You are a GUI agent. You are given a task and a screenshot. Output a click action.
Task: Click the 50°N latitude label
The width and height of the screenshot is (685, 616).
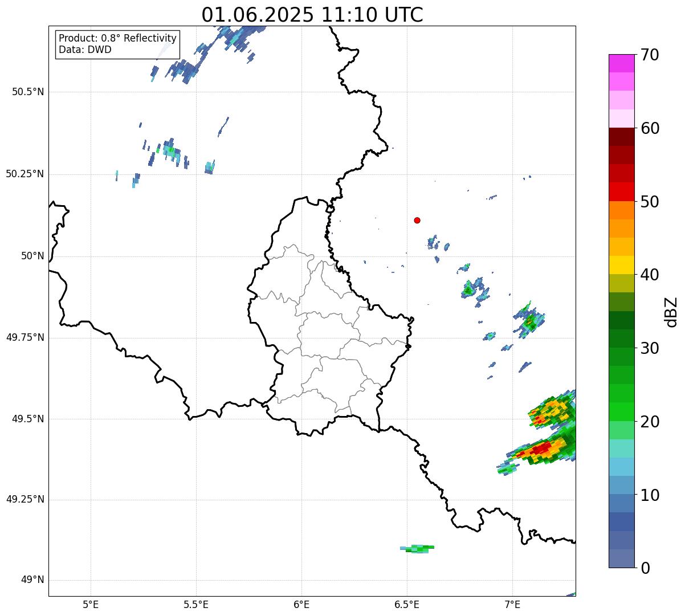click(x=32, y=256)
